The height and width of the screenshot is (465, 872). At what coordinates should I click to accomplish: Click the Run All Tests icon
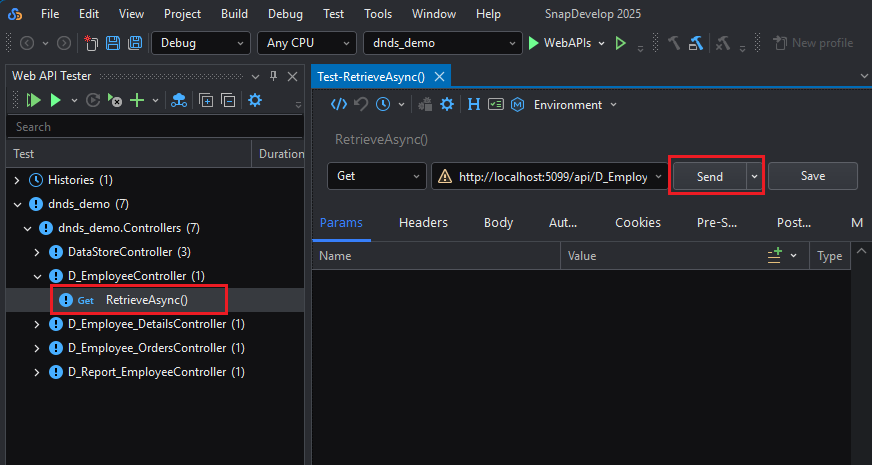coord(33,100)
